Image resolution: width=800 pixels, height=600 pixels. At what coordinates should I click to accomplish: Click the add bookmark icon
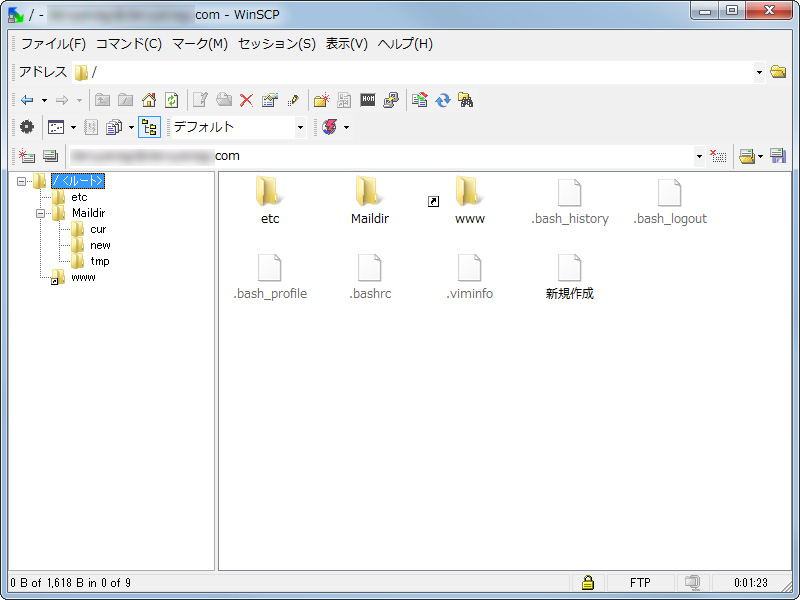(344, 100)
